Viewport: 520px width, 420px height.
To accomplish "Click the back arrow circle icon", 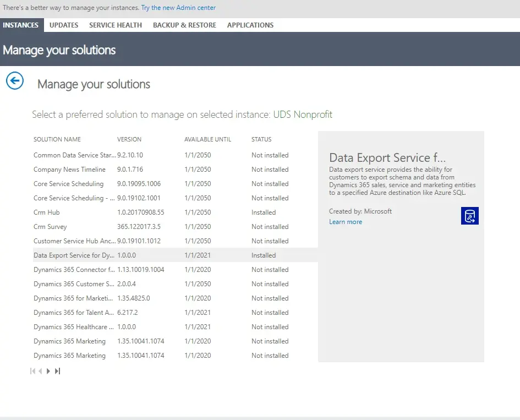I will click(x=15, y=80).
